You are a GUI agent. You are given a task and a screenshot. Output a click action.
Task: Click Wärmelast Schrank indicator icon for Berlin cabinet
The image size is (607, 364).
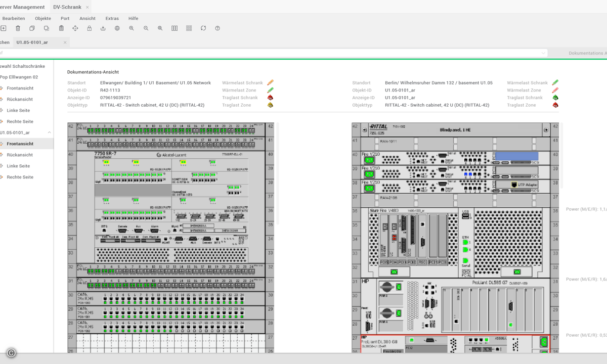pyautogui.click(x=555, y=82)
